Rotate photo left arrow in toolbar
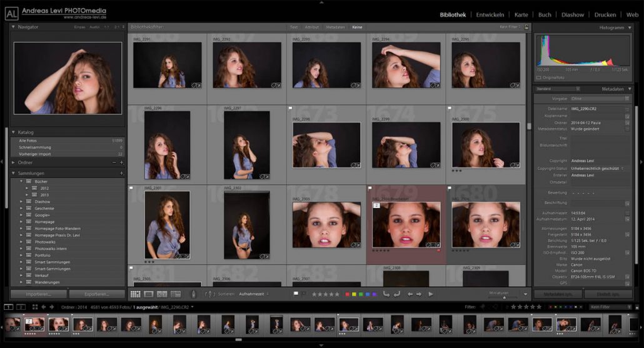This screenshot has height=348, width=644. click(x=386, y=294)
